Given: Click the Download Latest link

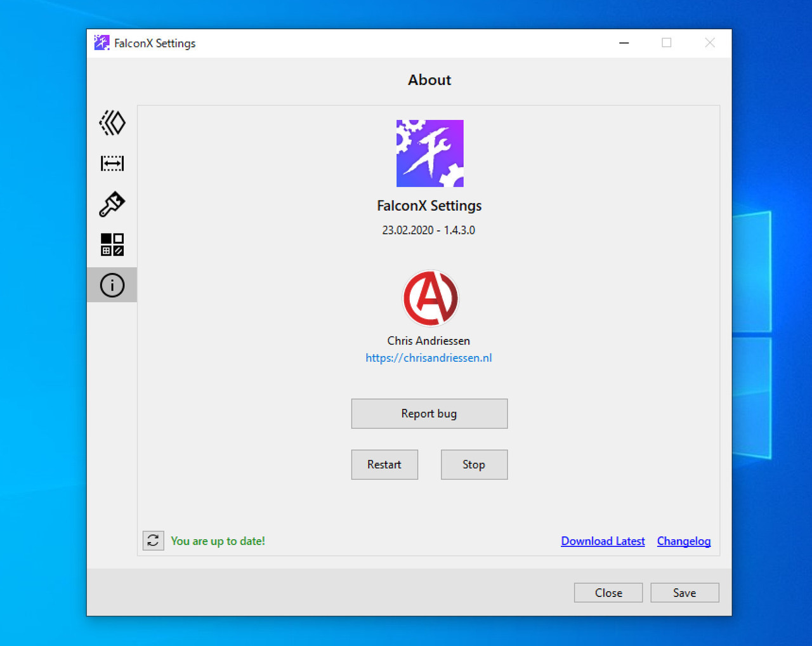Looking at the screenshot, I should click(603, 541).
